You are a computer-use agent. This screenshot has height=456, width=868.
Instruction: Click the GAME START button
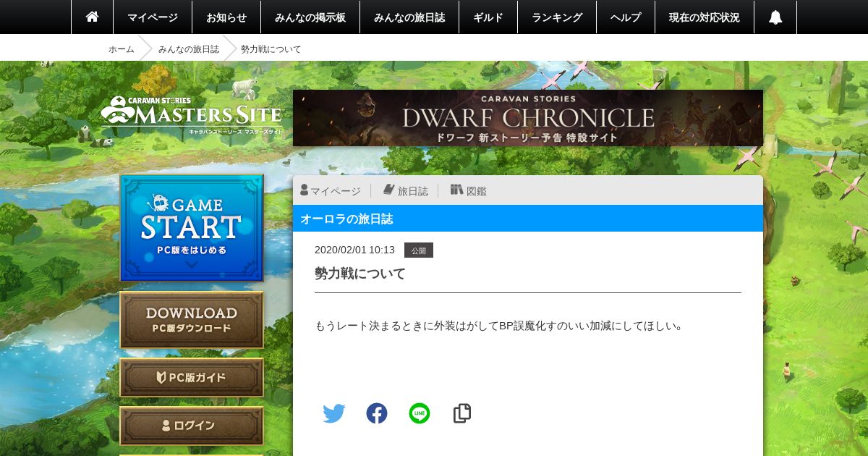[192, 228]
